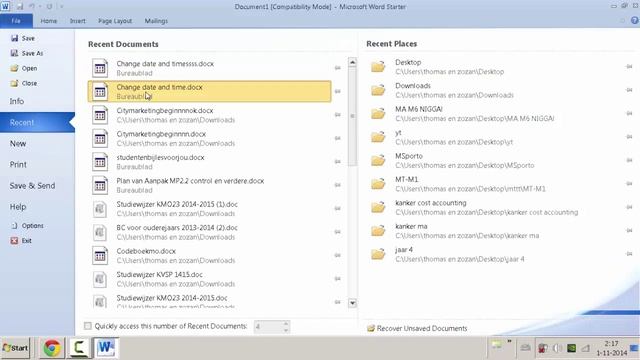This screenshot has height=360, width=640.
Task: Pin Change date and time.docx
Action: coord(338,91)
